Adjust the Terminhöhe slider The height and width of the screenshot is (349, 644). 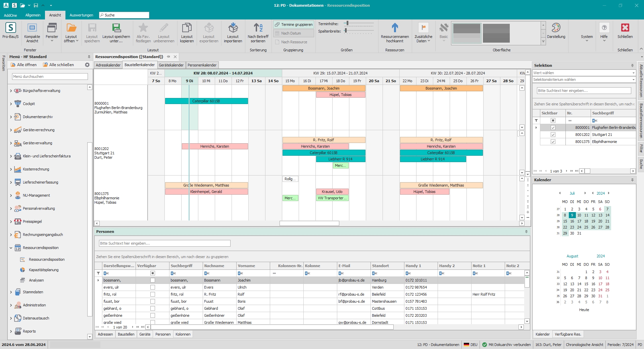[x=348, y=23]
